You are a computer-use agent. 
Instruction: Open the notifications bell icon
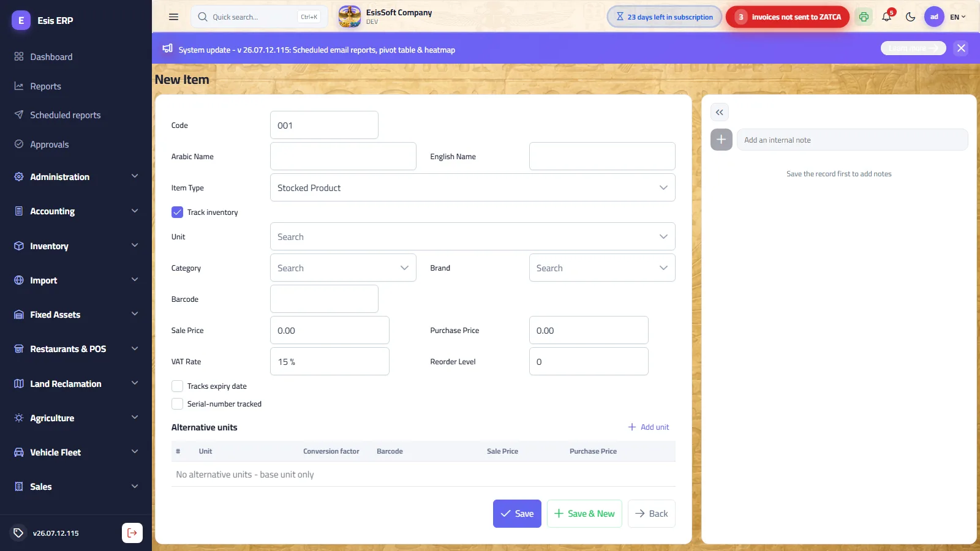[x=887, y=17]
